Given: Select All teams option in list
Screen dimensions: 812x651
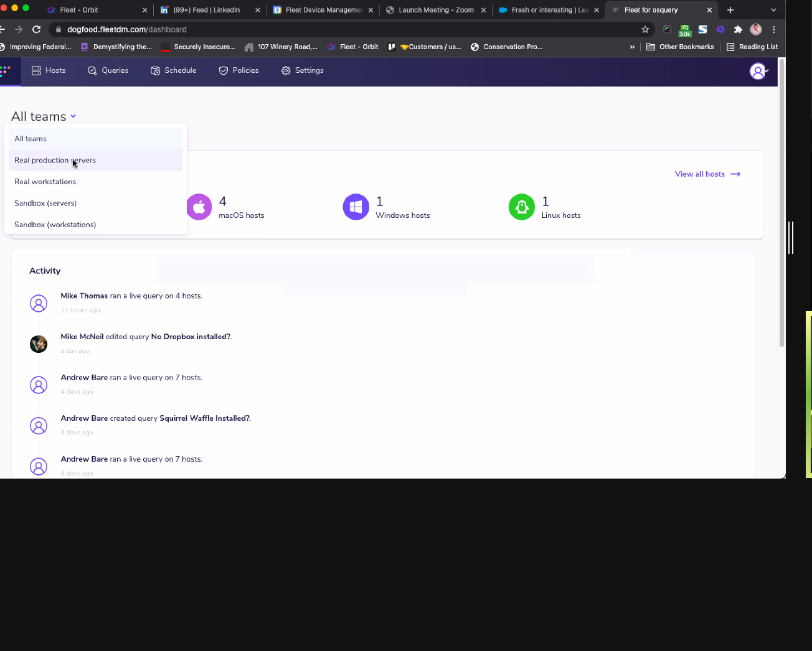Looking at the screenshot, I should coord(95,139).
